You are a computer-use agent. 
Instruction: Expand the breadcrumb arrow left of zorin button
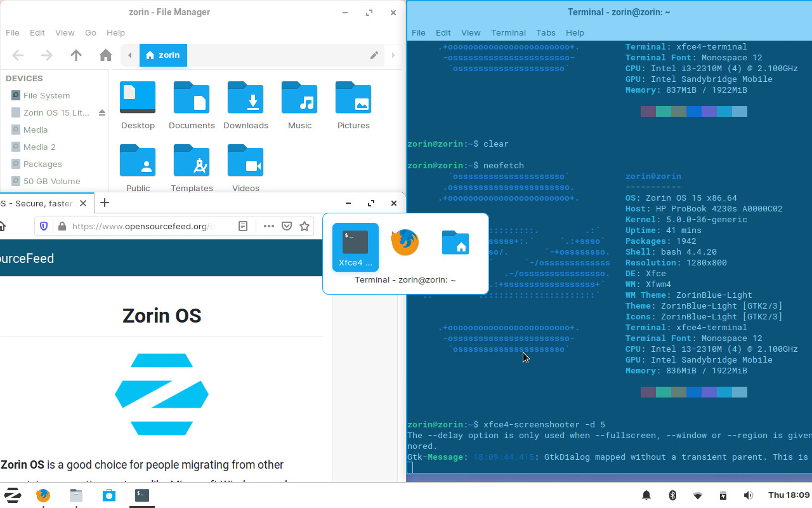click(x=129, y=55)
